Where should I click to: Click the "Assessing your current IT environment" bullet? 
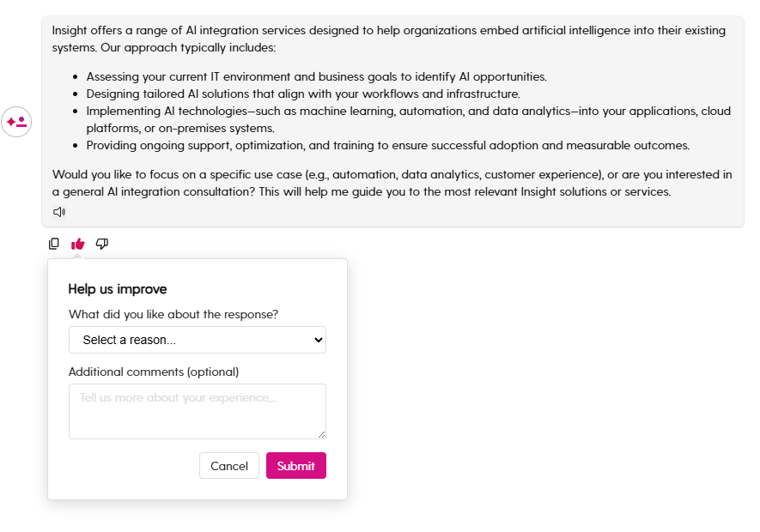316,76
